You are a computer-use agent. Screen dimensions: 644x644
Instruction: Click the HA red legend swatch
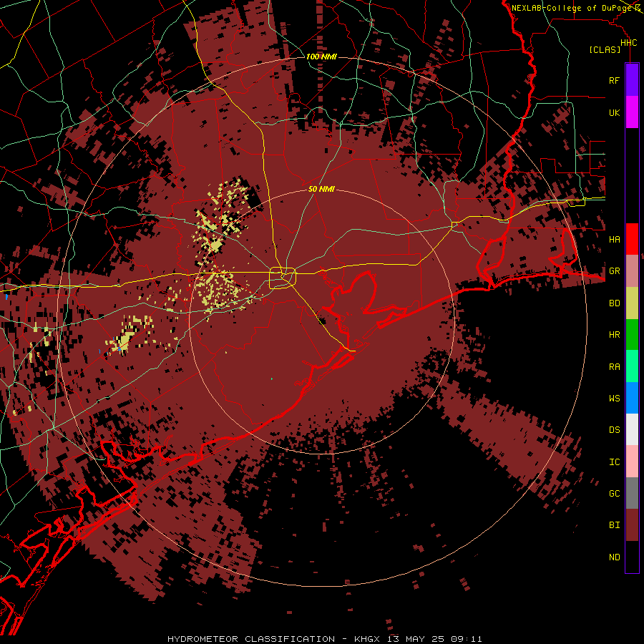[x=632, y=239]
